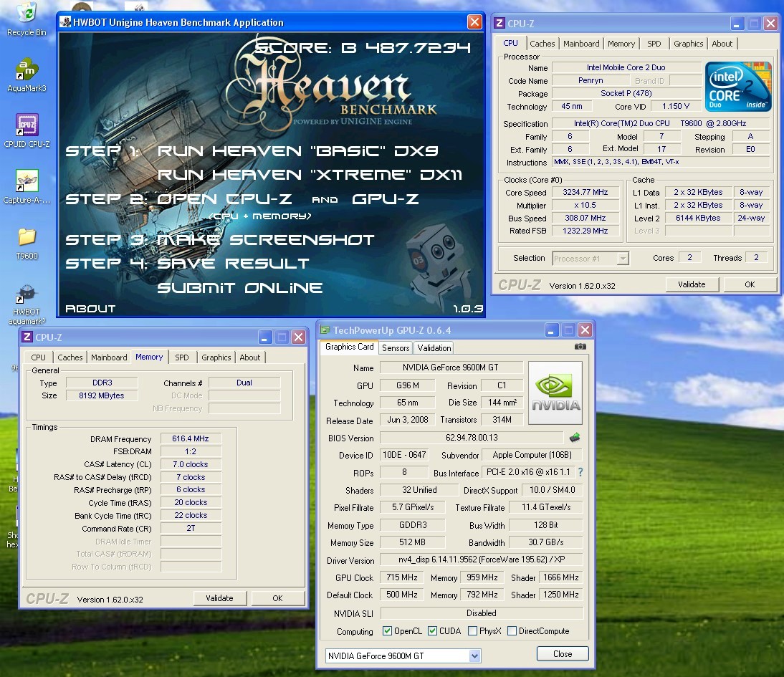
Task: Toggle the OpenCL checkbox
Action: click(387, 631)
